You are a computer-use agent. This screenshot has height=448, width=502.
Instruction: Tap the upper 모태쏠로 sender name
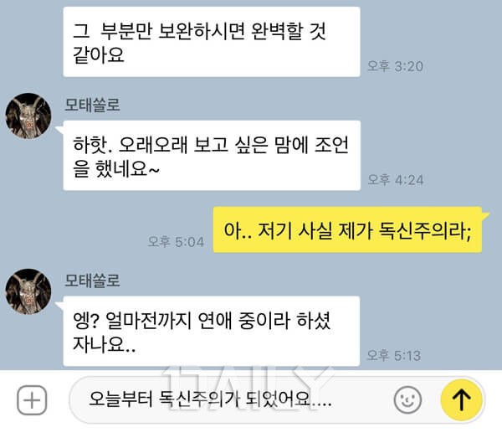coord(92,106)
